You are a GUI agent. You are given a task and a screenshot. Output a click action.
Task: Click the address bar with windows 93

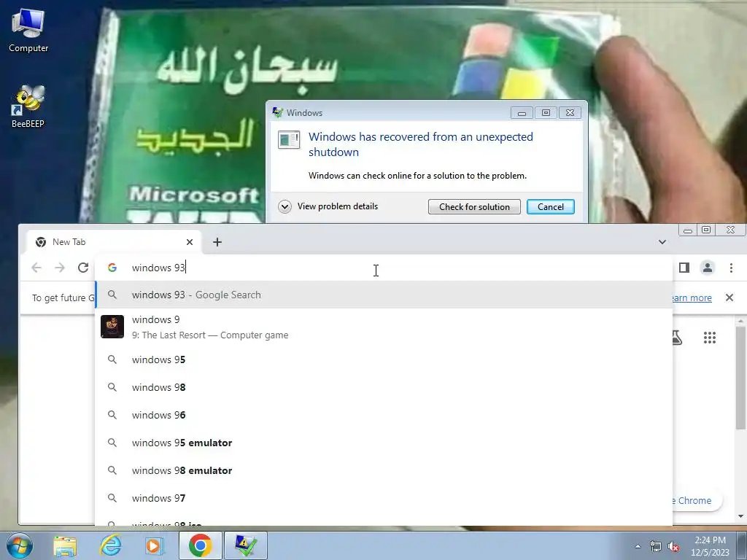click(384, 268)
